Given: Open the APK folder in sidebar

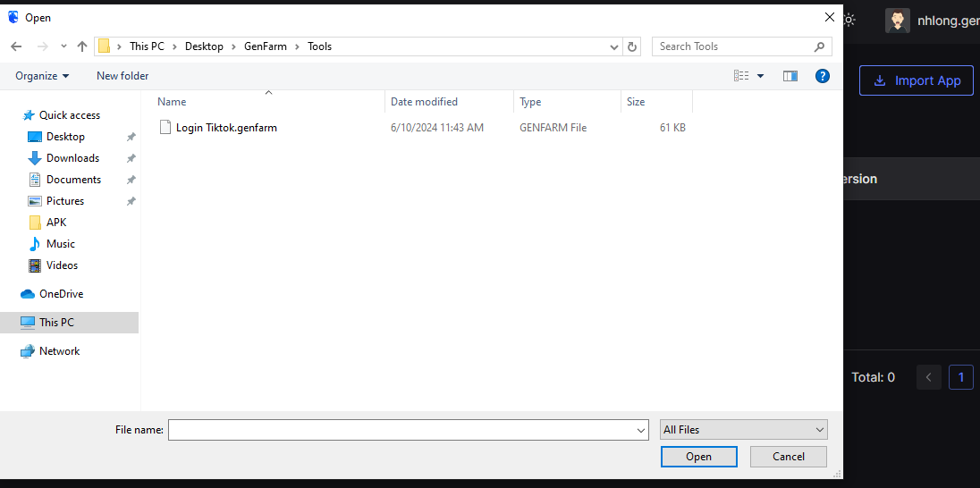Looking at the screenshot, I should coord(56,223).
